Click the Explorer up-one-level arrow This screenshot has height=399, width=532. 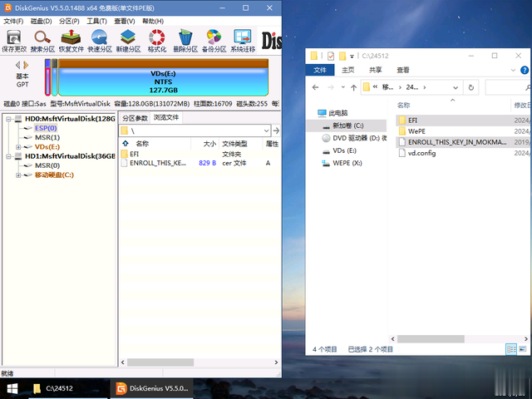click(x=353, y=87)
